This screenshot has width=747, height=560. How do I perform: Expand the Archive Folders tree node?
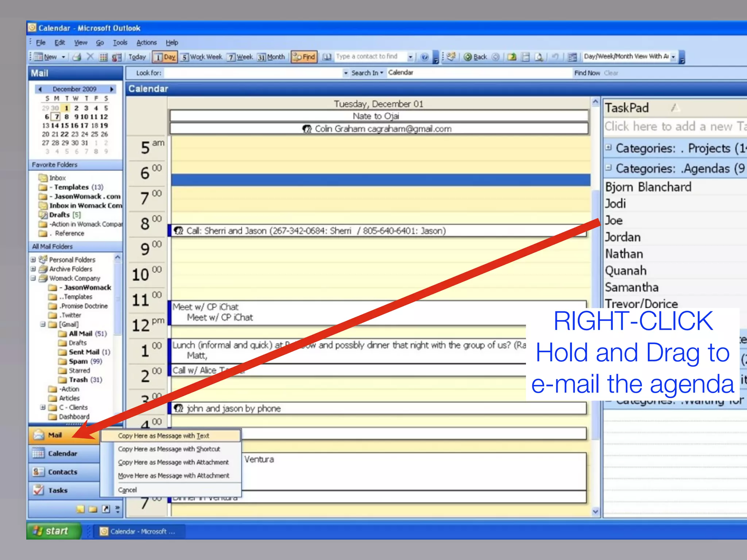pyautogui.click(x=33, y=269)
